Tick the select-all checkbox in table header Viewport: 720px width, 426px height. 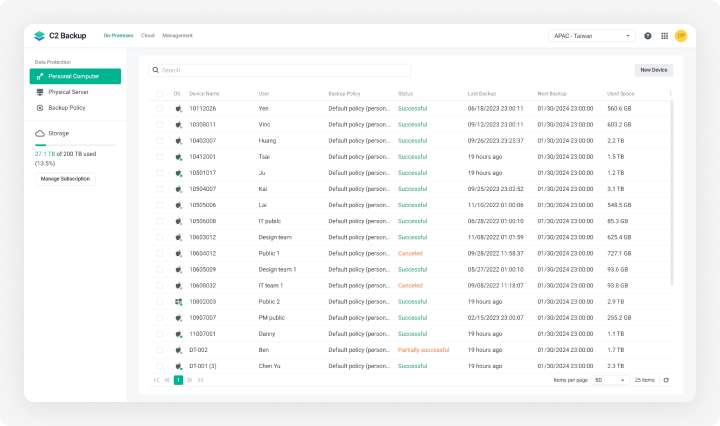point(158,94)
